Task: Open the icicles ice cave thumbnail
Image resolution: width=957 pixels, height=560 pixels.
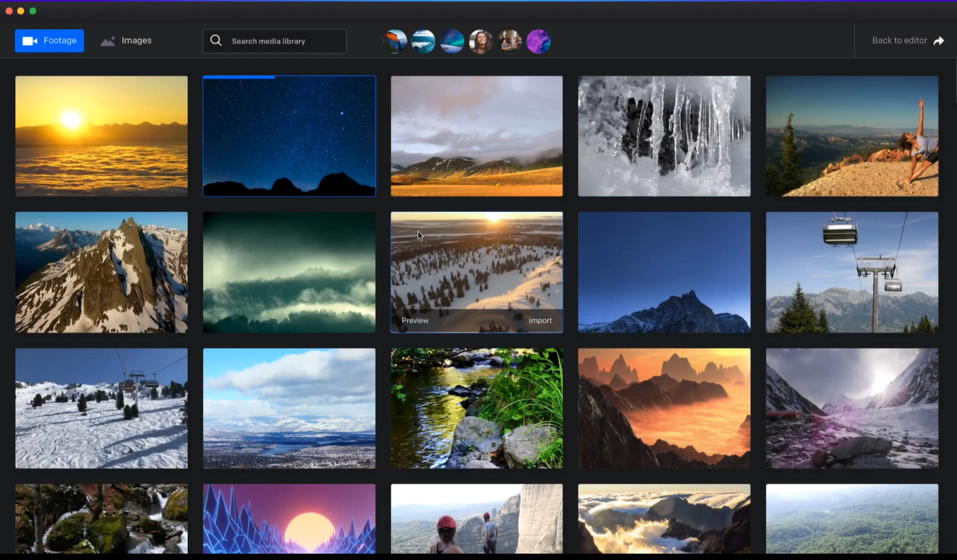Action: [664, 136]
